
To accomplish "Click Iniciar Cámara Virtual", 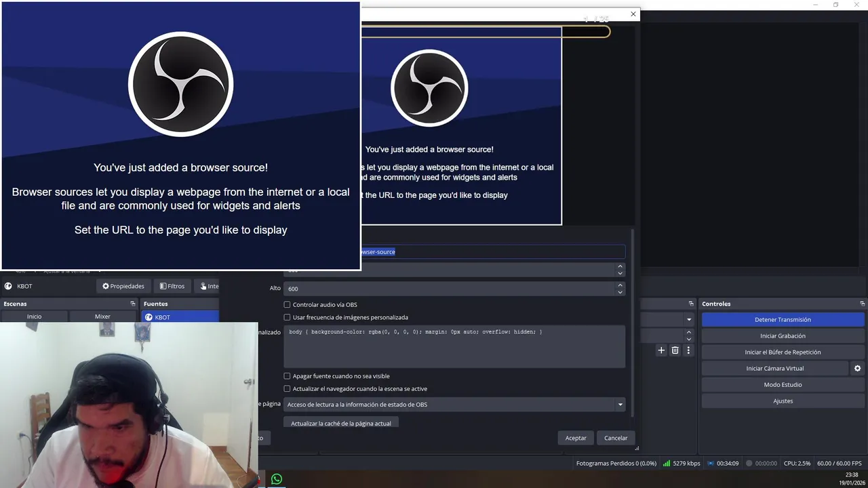I will click(774, 368).
